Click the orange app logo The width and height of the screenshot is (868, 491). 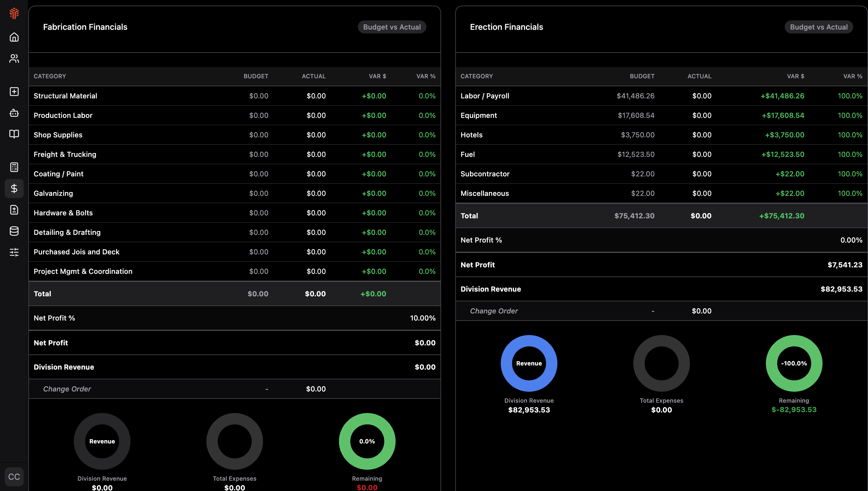(x=14, y=14)
